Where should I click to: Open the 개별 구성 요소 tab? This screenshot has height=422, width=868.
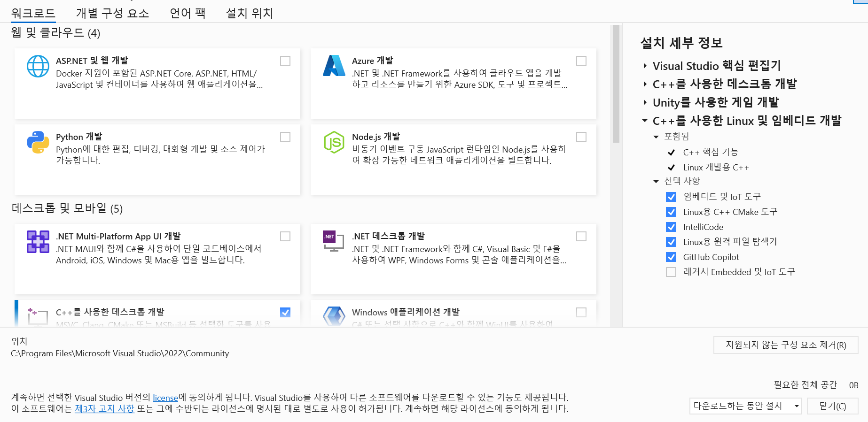pyautogui.click(x=113, y=13)
